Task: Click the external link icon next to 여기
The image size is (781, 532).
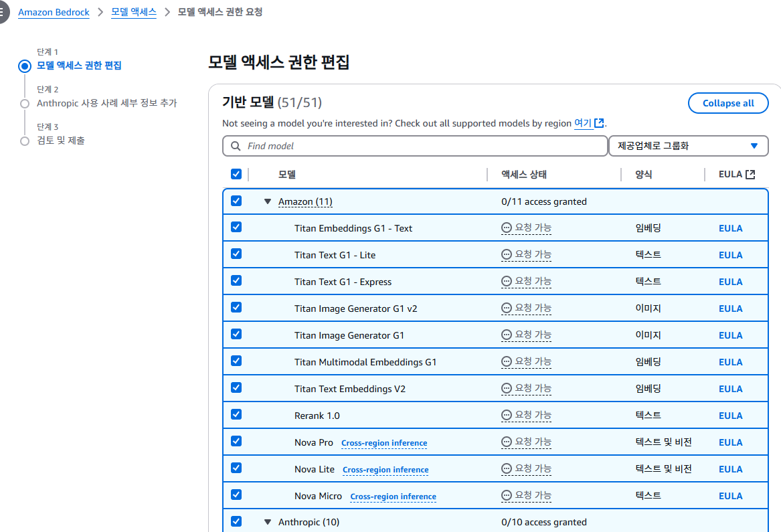Action: click(x=599, y=123)
